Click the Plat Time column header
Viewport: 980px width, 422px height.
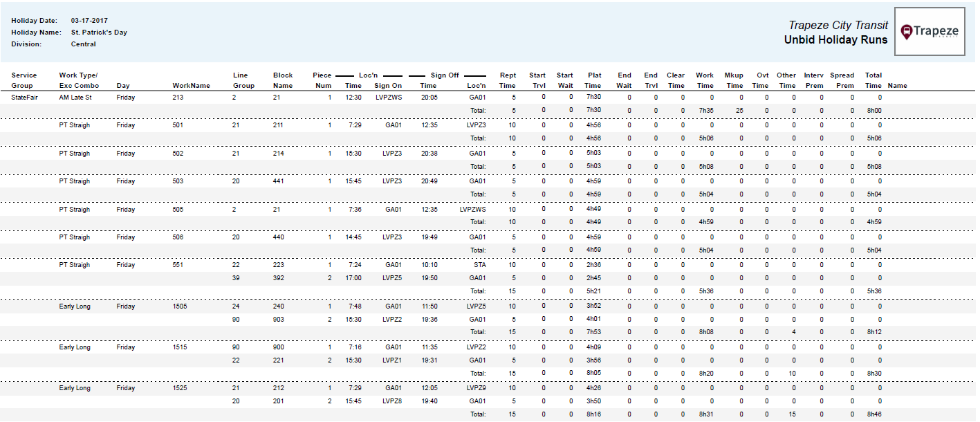(592, 80)
